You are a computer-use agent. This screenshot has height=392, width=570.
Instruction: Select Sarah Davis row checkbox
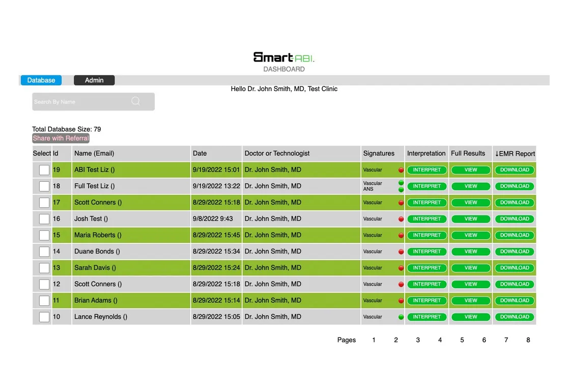[44, 268]
